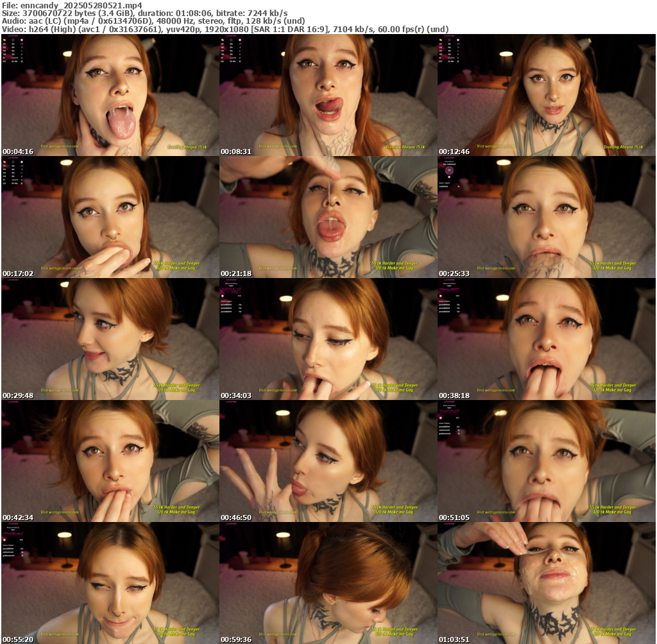Click the file name text in the header
This screenshot has height=644, width=657.
pos(72,5)
